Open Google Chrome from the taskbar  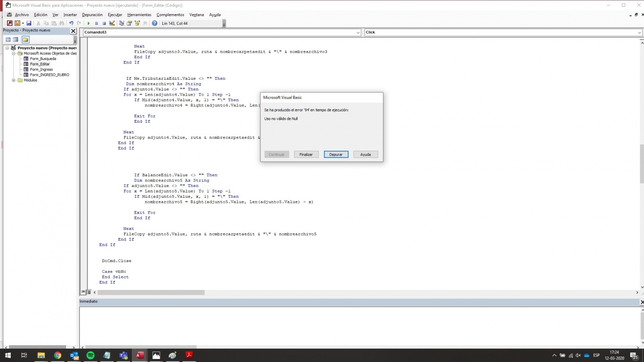coord(58,355)
